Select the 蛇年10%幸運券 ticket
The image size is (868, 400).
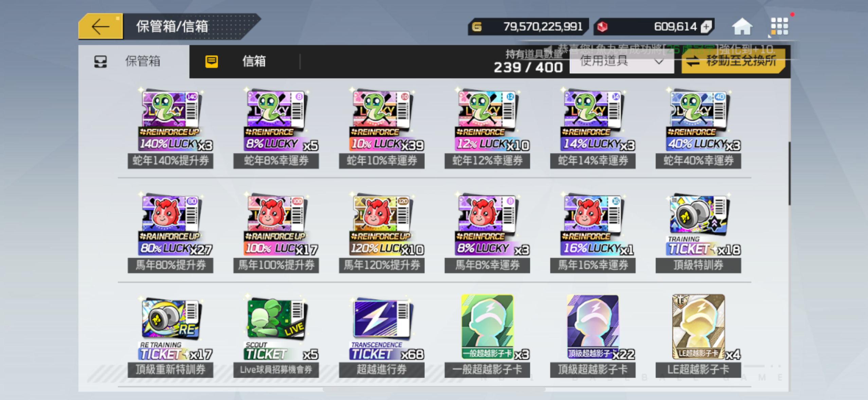382,128
